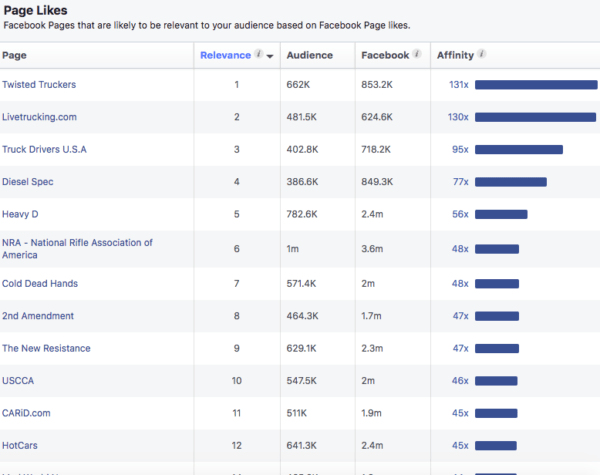Click audience value 386.6K
This screenshot has width=600, height=475.
point(302,182)
